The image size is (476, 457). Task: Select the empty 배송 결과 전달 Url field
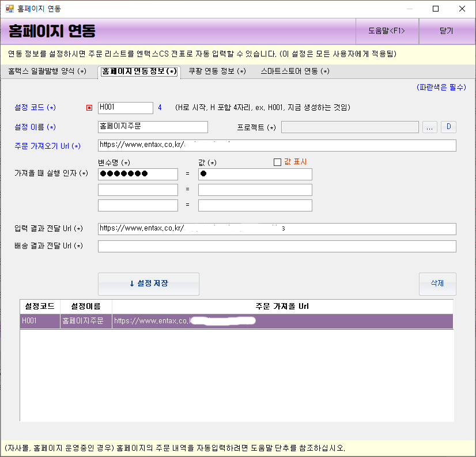click(x=277, y=247)
